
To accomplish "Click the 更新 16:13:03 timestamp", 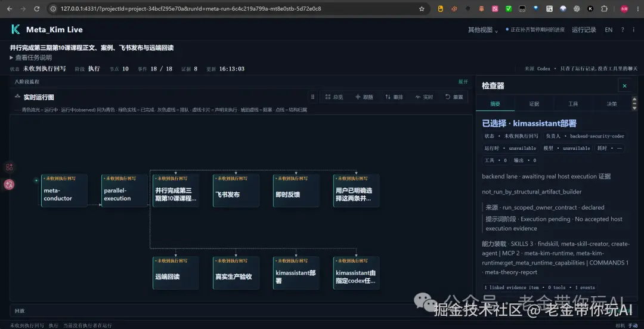I will coord(225,69).
